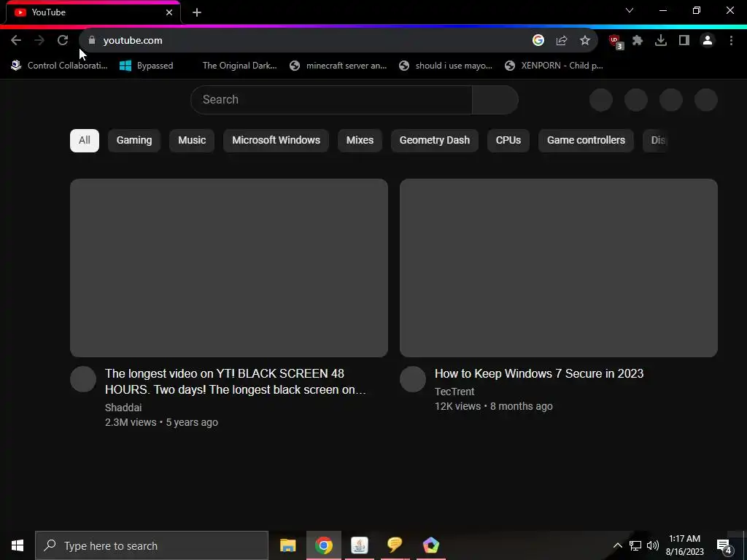Choose the Microsoft Windows chip
747x560 pixels.
click(x=276, y=141)
